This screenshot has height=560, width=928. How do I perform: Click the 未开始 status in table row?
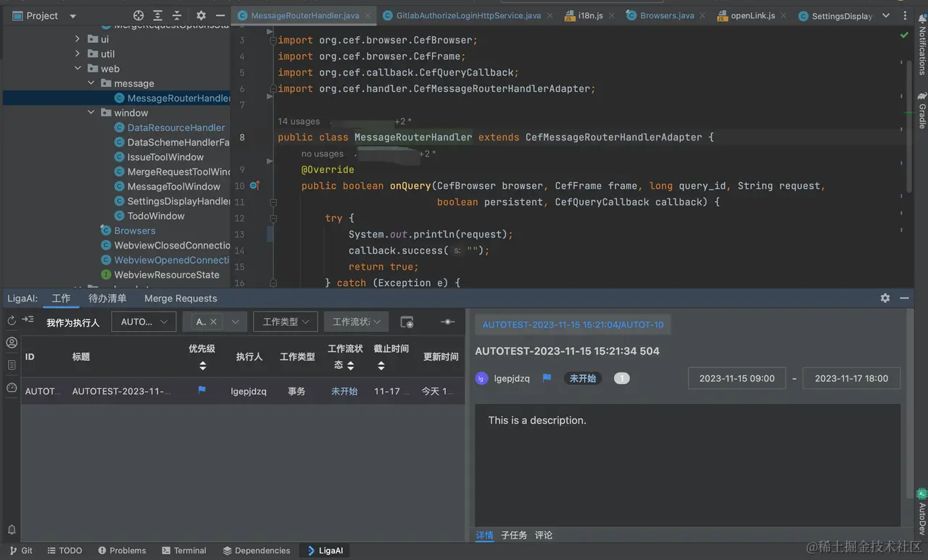pos(344,391)
